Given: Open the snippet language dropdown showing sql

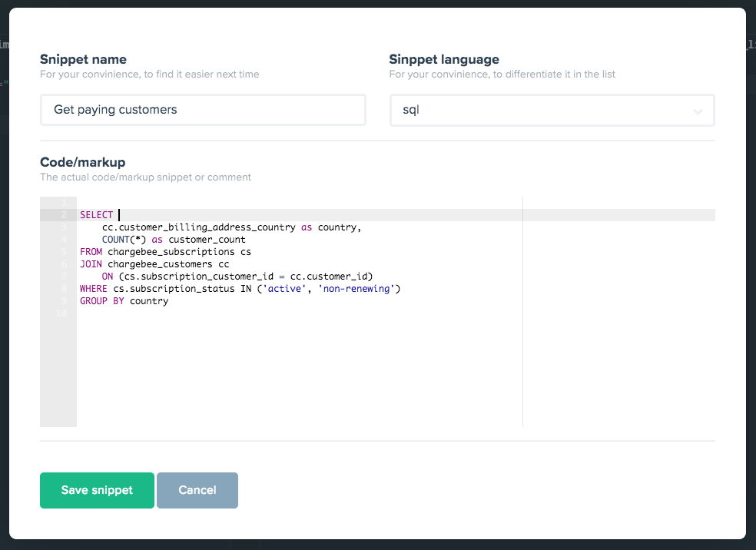Looking at the screenshot, I should 552,111.
